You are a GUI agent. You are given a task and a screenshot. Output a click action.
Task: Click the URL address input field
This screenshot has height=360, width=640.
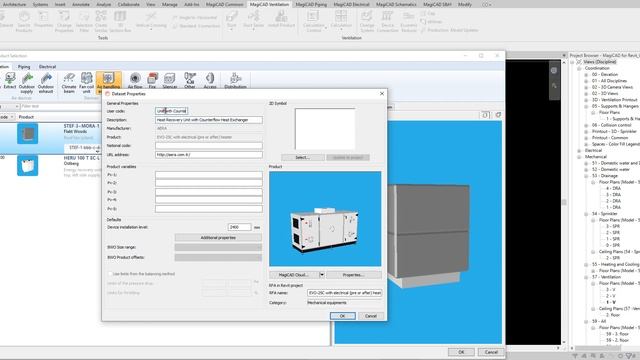(x=209, y=155)
